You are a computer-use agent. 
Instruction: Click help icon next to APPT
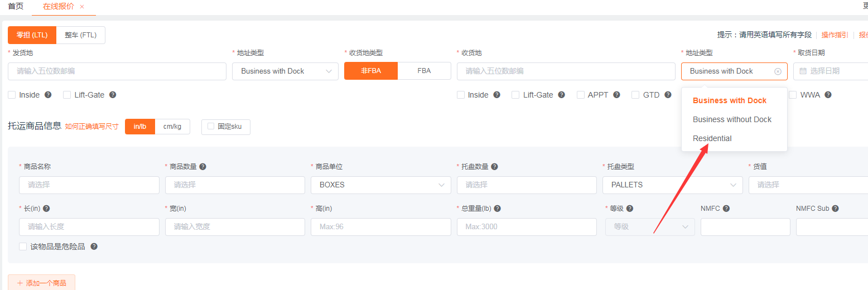616,95
